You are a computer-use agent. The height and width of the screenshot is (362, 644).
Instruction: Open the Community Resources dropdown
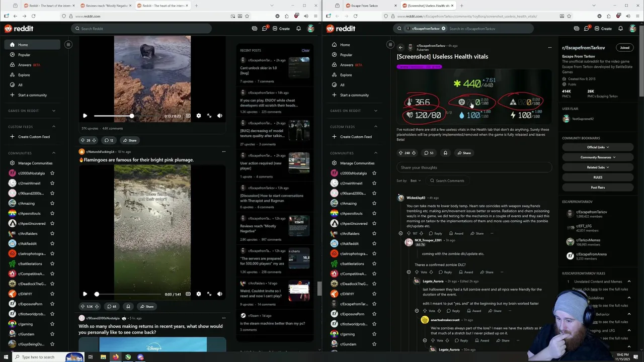[x=598, y=157]
